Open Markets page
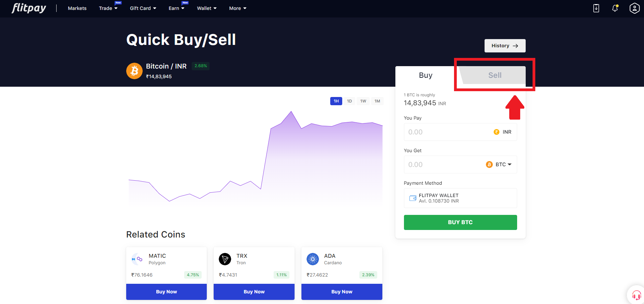The width and height of the screenshot is (644, 304). point(77,8)
